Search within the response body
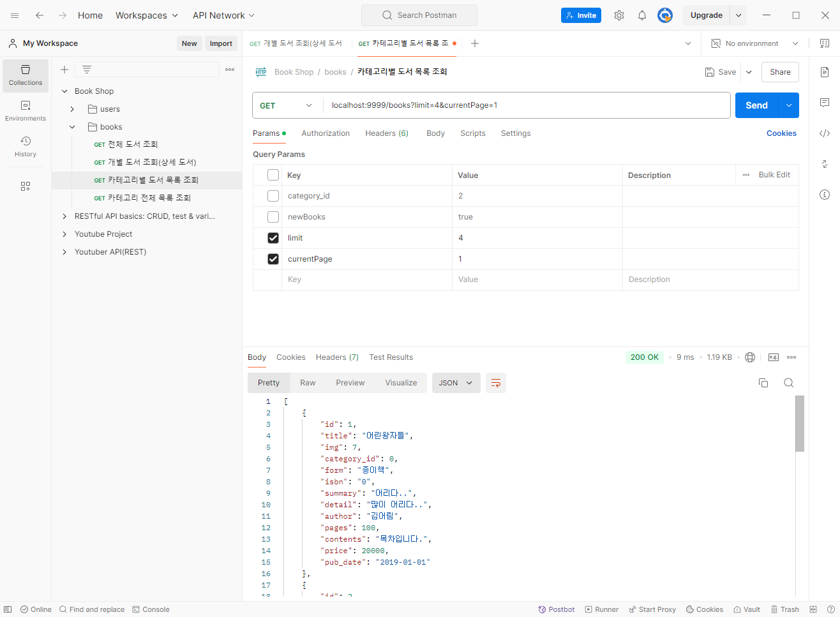The width and height of the screenshot is (840, 617). coord(789,383)
